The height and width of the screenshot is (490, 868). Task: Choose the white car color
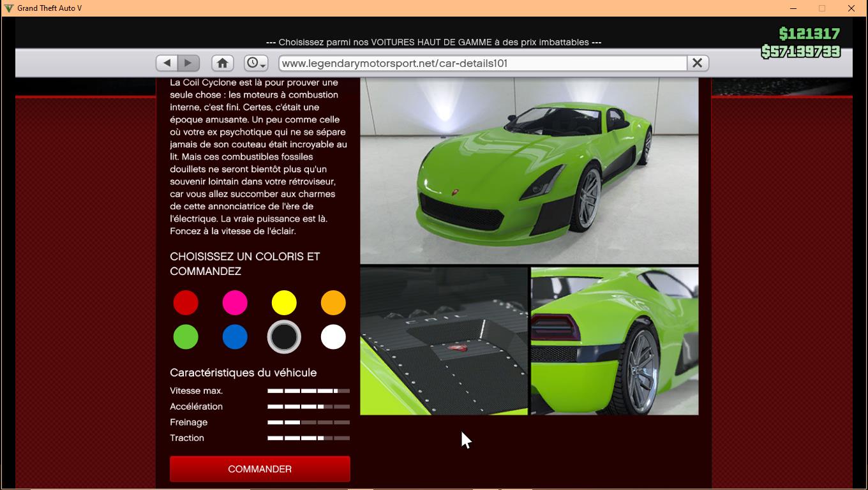[333, 337]
